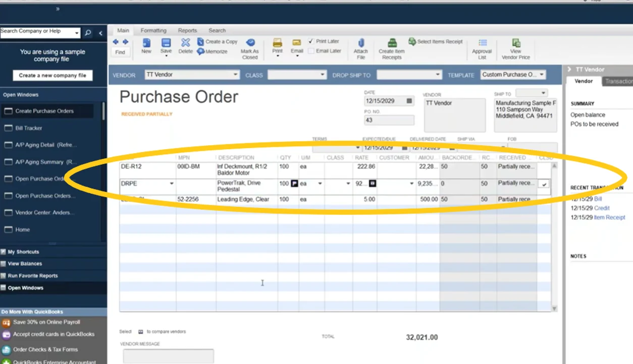Delete the purchase order with Delete icon

185,44
